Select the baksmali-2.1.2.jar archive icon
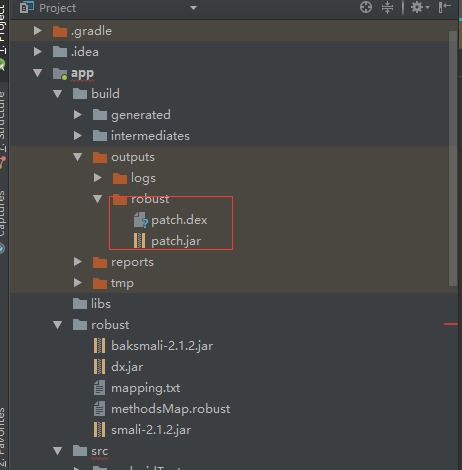The image size is (462, 470). [100, 346]
